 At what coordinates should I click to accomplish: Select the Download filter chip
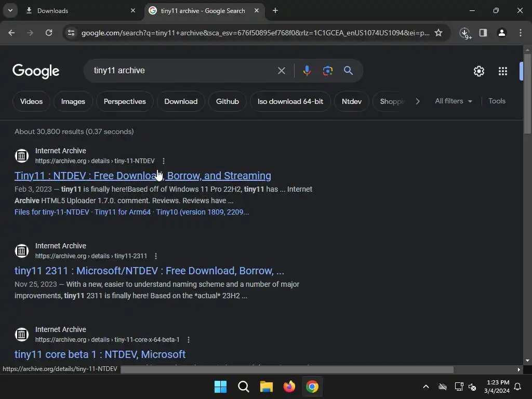point(181,101)
